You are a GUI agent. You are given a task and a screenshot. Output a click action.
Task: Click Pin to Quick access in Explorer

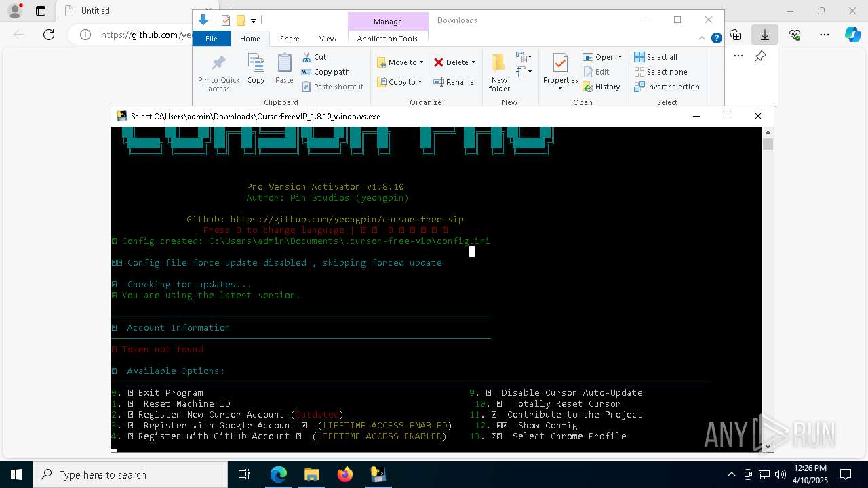218,73
